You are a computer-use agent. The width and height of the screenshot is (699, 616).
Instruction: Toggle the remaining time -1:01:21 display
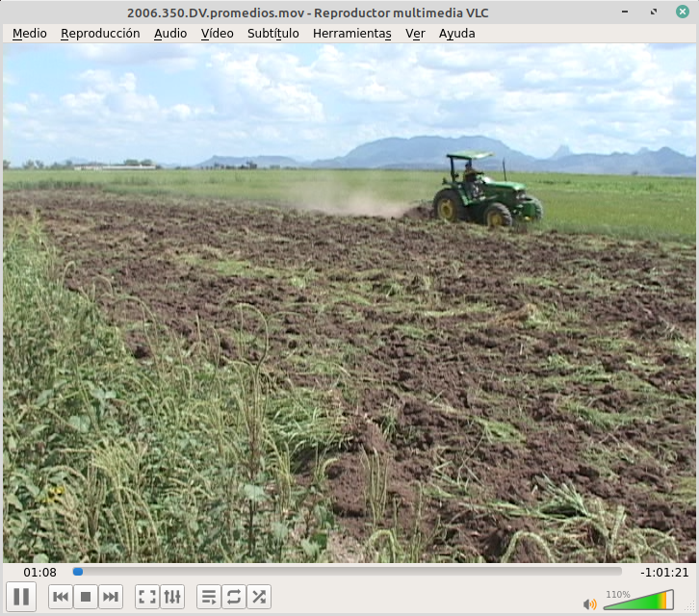(663, 573)
